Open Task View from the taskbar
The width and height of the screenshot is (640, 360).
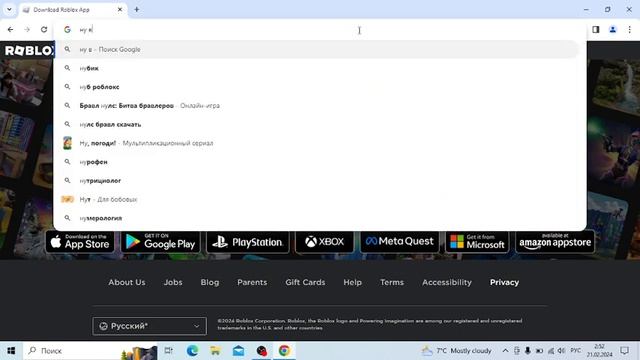coord(168,351)
